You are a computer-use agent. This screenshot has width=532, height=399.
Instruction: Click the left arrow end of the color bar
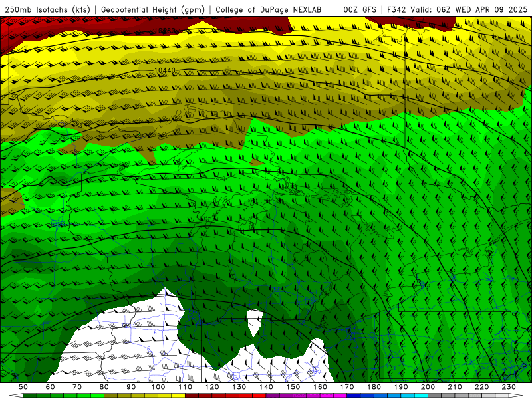16,396
